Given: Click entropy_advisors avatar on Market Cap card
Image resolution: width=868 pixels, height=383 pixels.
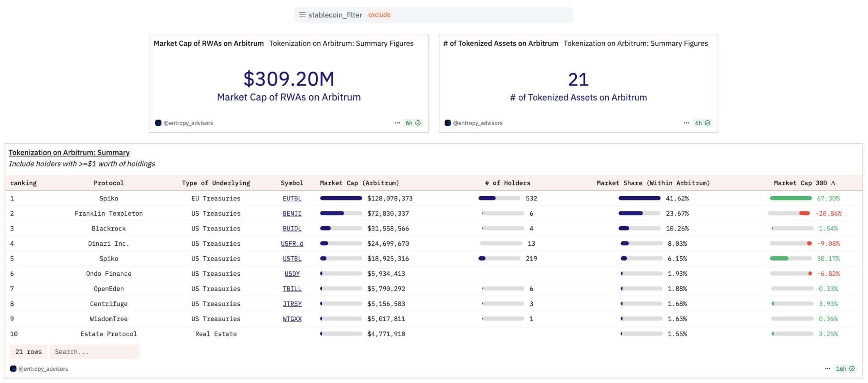Looking at the screenshot, I should point(158,123).
